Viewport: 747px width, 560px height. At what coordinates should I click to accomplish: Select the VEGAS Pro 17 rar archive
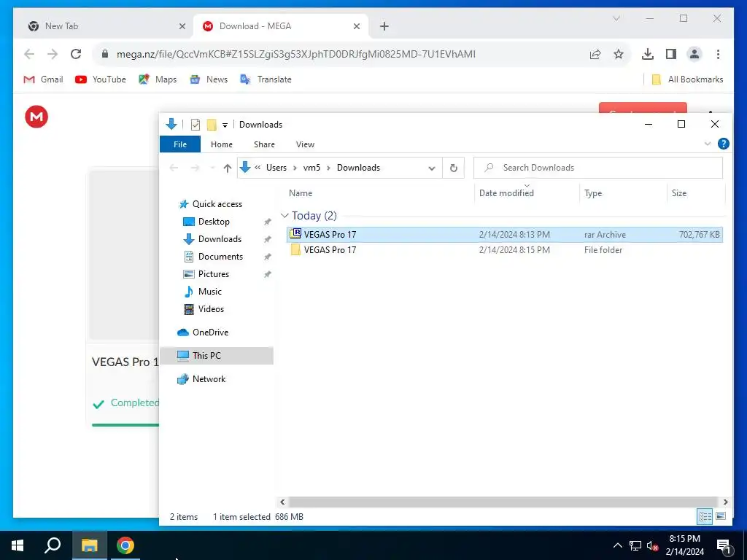[x=505, y=235]
